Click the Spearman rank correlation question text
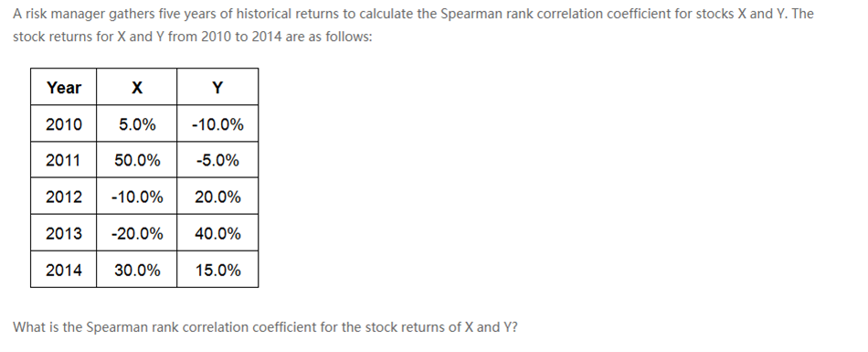Screen dimensions: 868x352 pyautogui.click(x=265, y=327)
